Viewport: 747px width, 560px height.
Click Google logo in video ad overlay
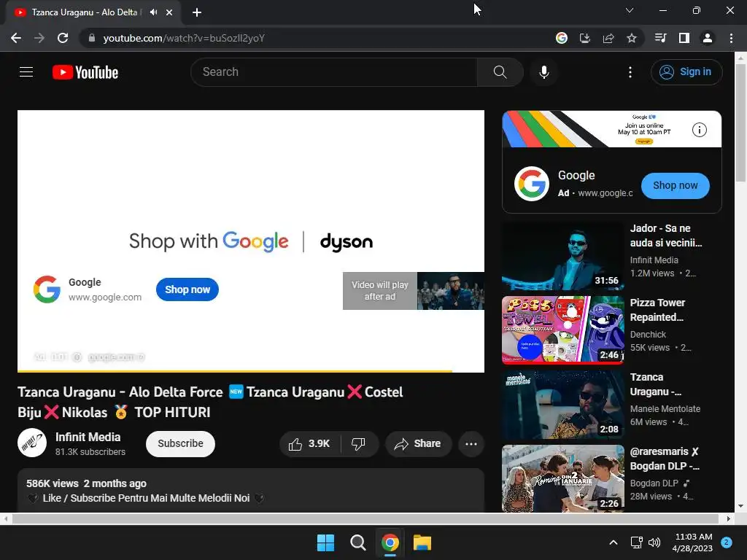47,289
